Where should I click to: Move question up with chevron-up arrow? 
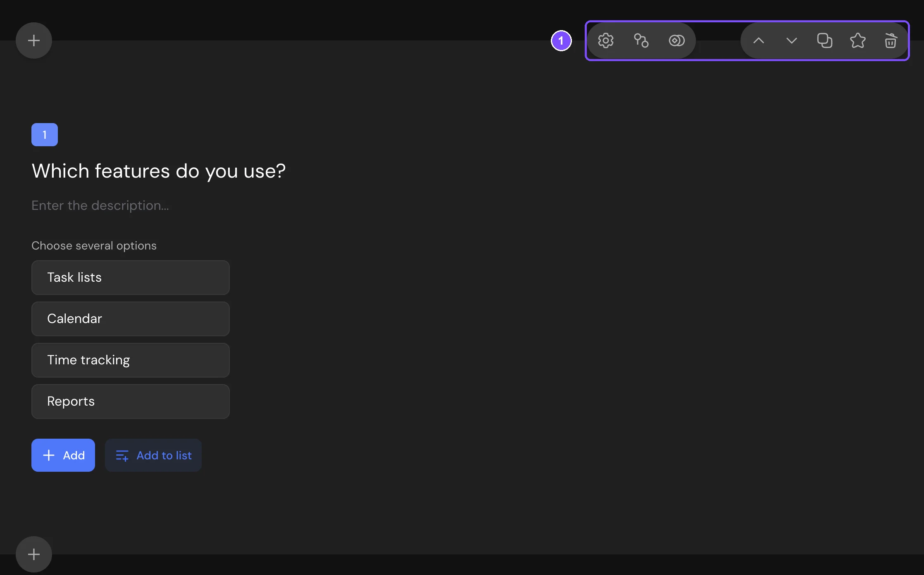point(759,40)
